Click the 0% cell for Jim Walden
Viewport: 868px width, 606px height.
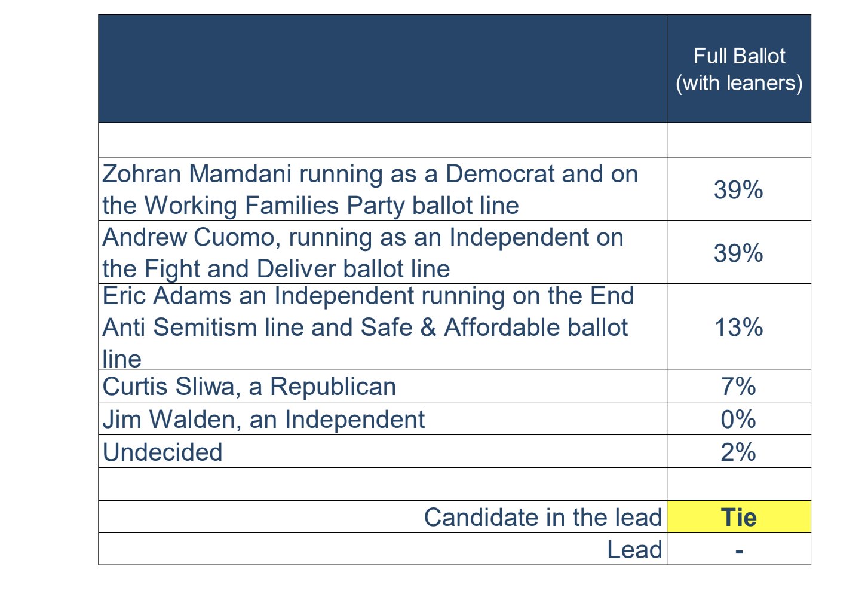739,418
